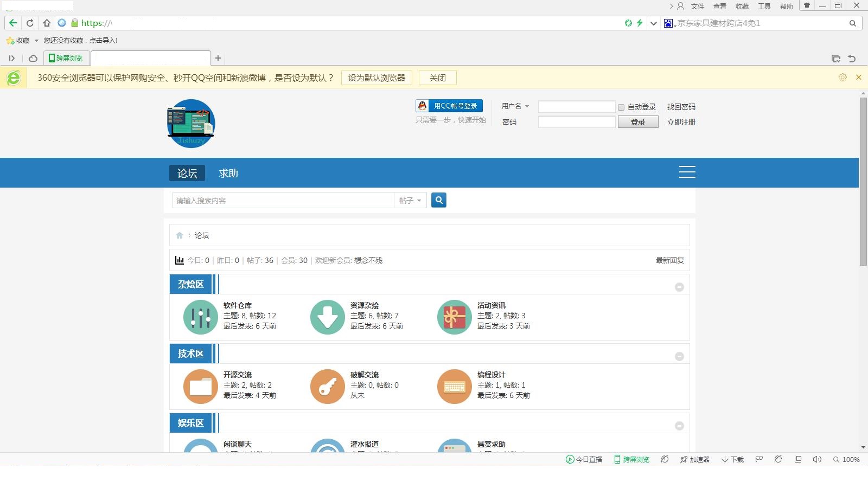Open the 软件仓库 sliders icon
868x488 pixels.
click(200, 317)
